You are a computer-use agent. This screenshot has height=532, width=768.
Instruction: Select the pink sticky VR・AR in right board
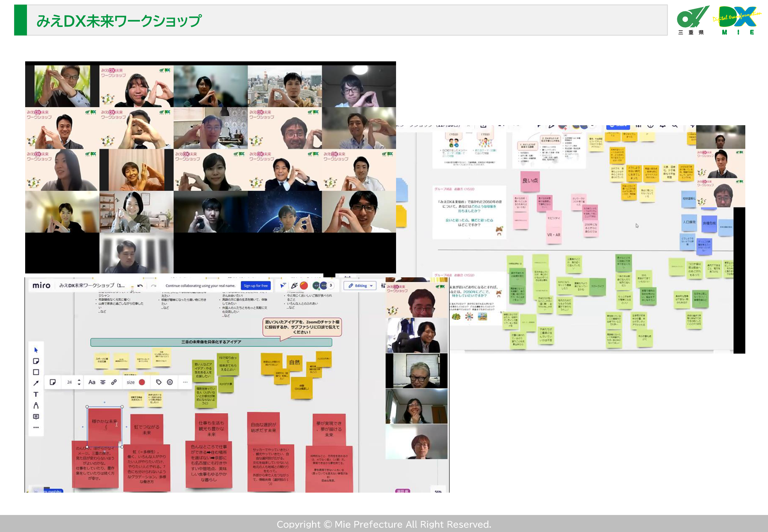[x=553, y=235]
